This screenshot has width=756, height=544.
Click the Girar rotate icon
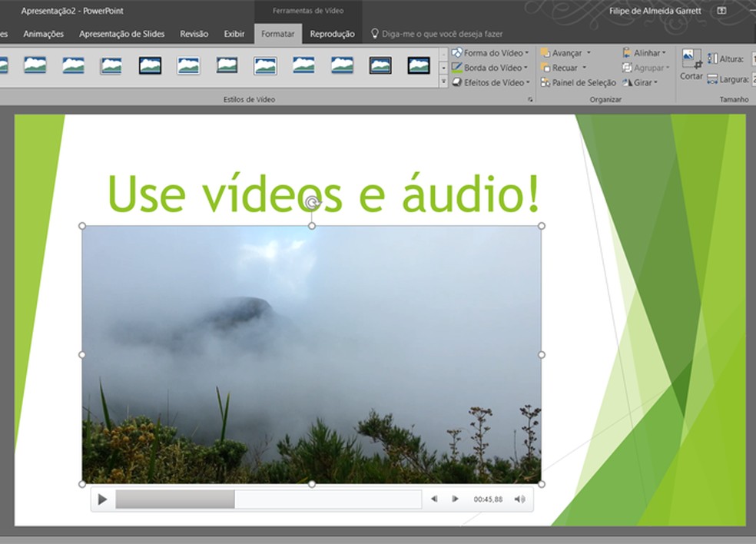(628, 82)
